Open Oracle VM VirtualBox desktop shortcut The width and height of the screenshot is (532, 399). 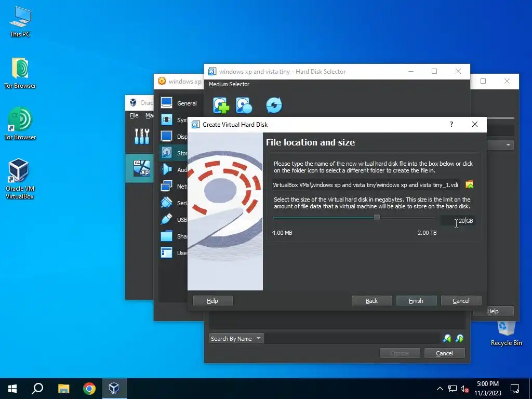(x=19, y=179)
